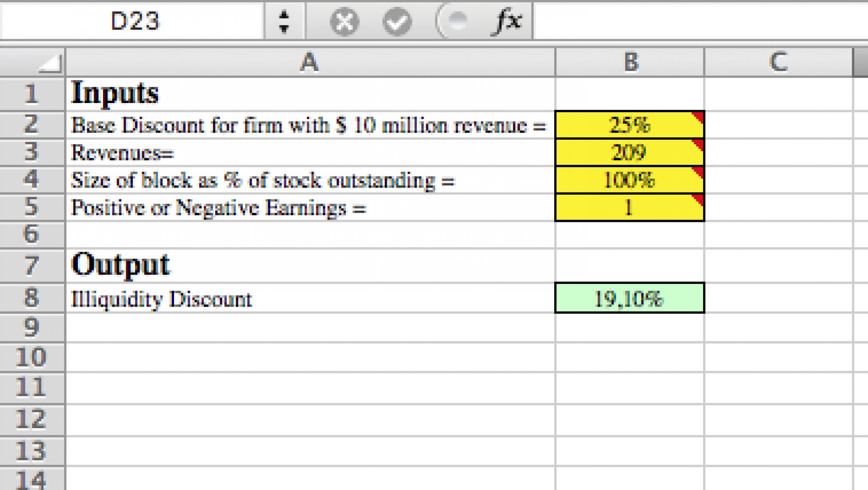Open the name box dropdown arrows
The height and width of the screenshot is (490, 868).
(284, 21)
